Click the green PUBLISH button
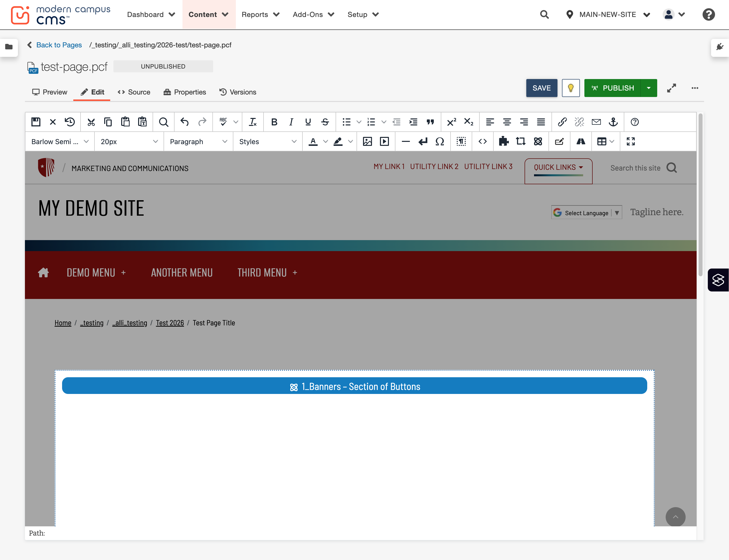This screenshot has height=560, width=729. [612, 88]
